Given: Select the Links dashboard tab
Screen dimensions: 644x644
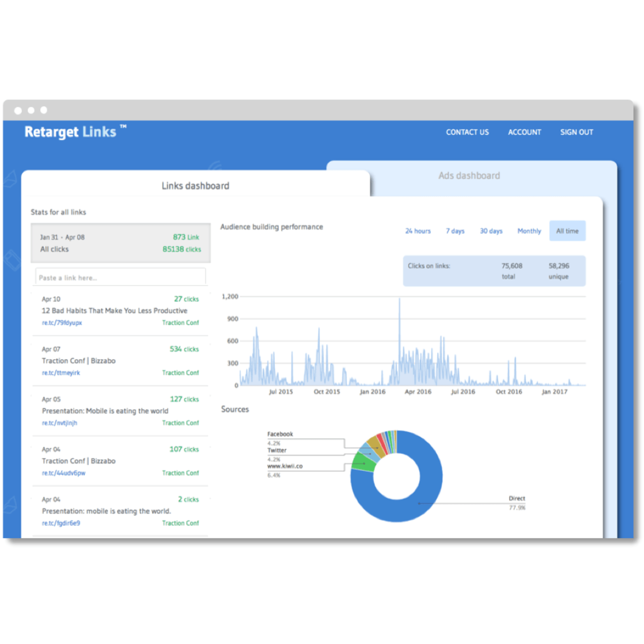Looking at the screenshot, I should [195, 186].
